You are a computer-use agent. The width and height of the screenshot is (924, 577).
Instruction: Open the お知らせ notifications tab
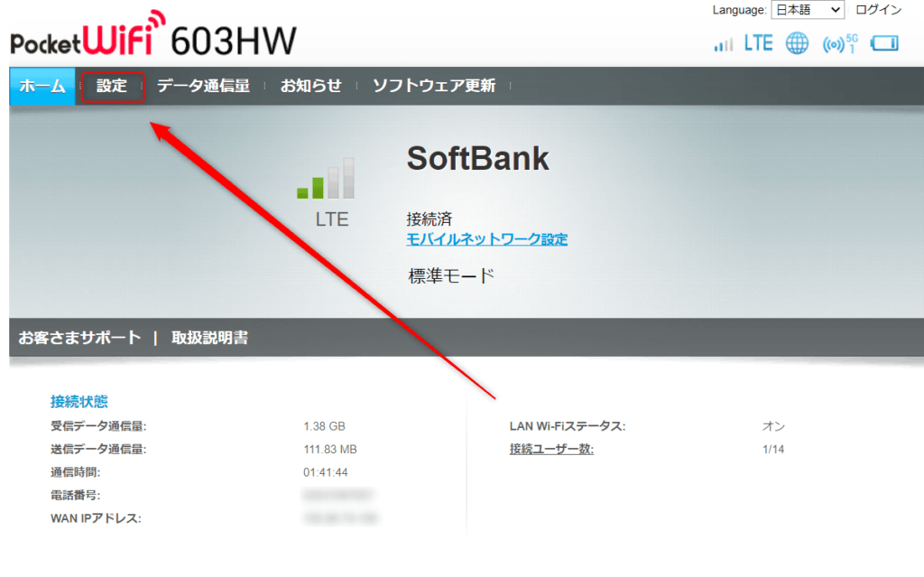(310, 86)
